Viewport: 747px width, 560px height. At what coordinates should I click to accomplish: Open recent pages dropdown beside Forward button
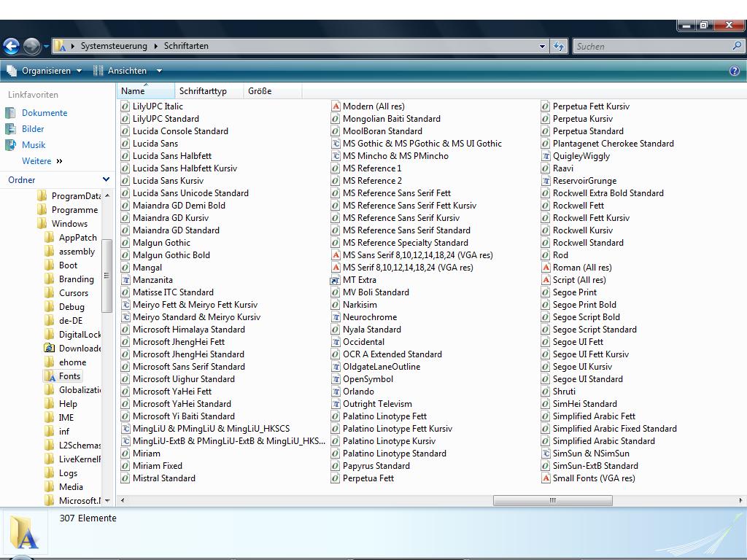click(46, 46)
